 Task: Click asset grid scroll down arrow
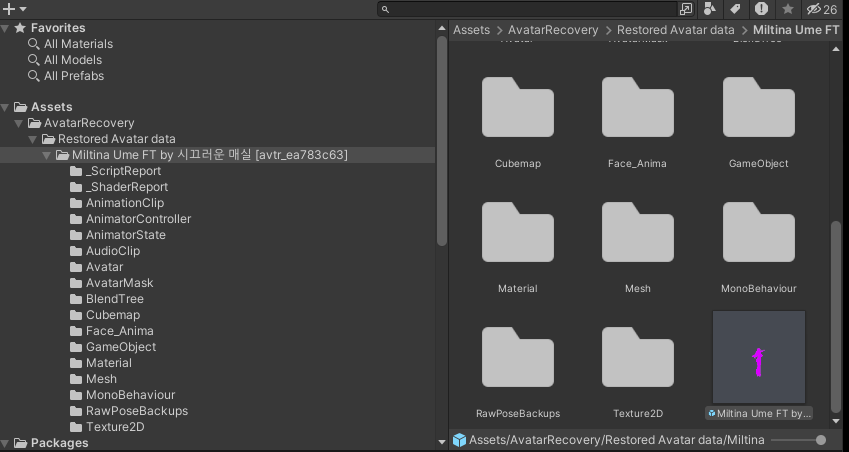pos(835,421)
